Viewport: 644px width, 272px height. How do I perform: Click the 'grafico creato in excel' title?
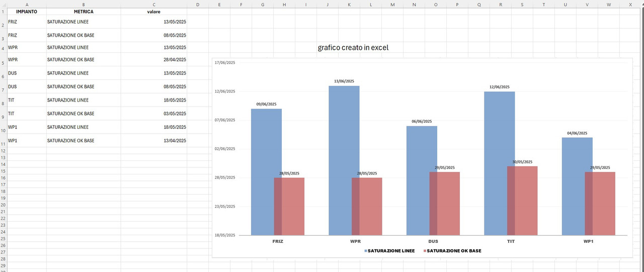[353, 48]
